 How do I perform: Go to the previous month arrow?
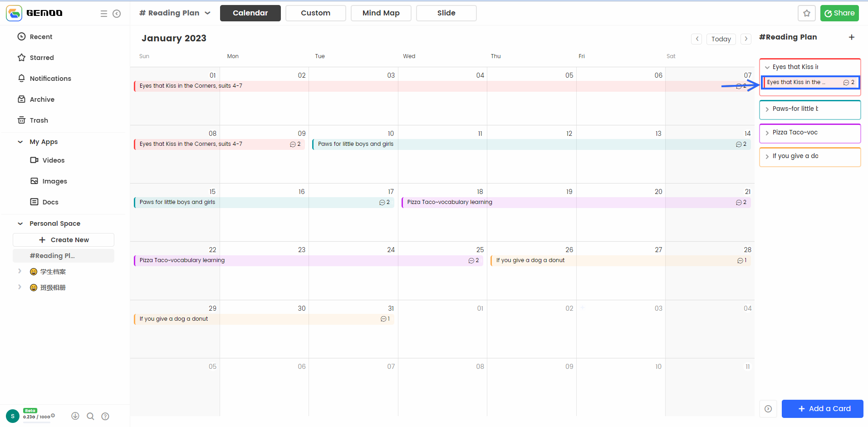click(697, 39)
